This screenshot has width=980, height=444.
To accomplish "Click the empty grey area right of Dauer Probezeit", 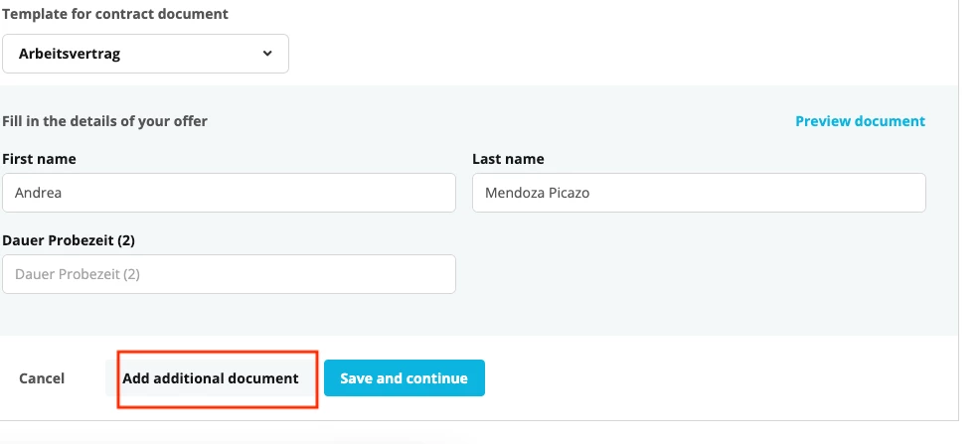I will 699,274.
